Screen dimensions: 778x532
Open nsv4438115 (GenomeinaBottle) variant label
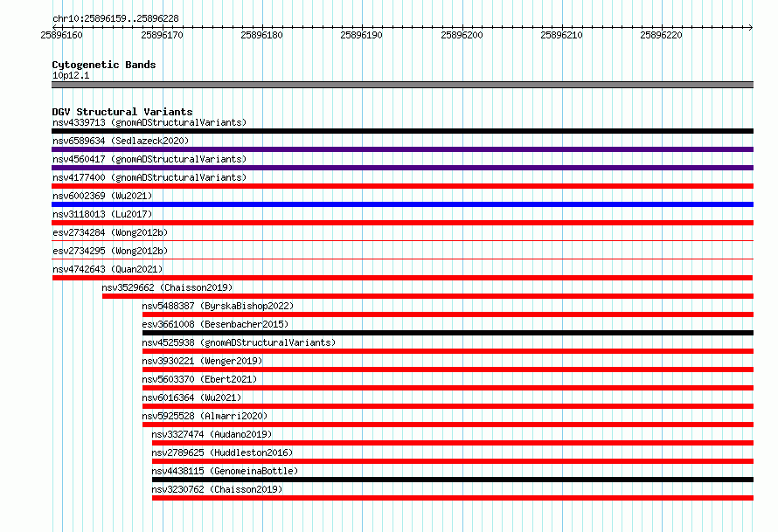click(225, 471)
